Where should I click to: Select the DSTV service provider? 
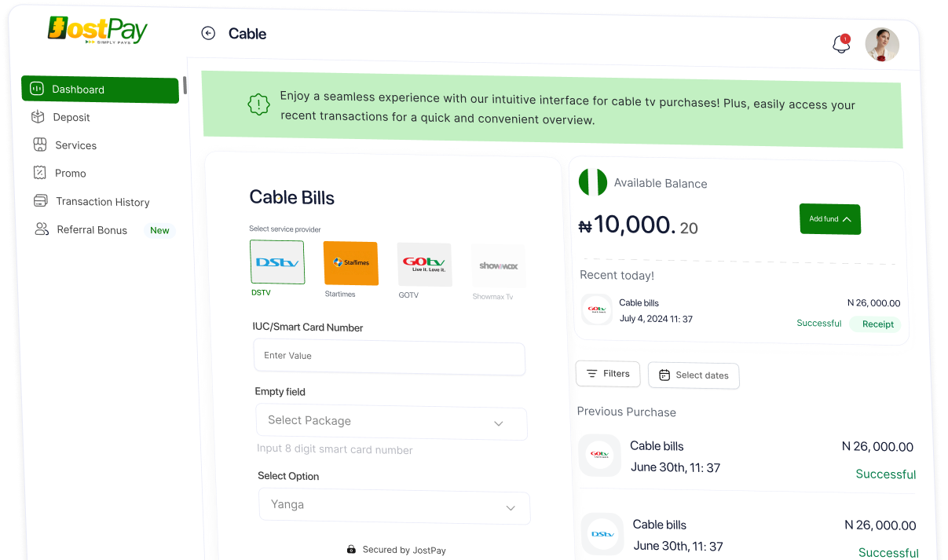pos(276,262)
